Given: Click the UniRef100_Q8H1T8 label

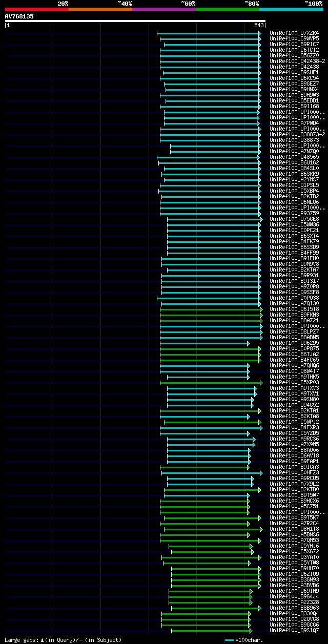Looking at the screenshot, I should pyautogui.click(x=294, y=529).
